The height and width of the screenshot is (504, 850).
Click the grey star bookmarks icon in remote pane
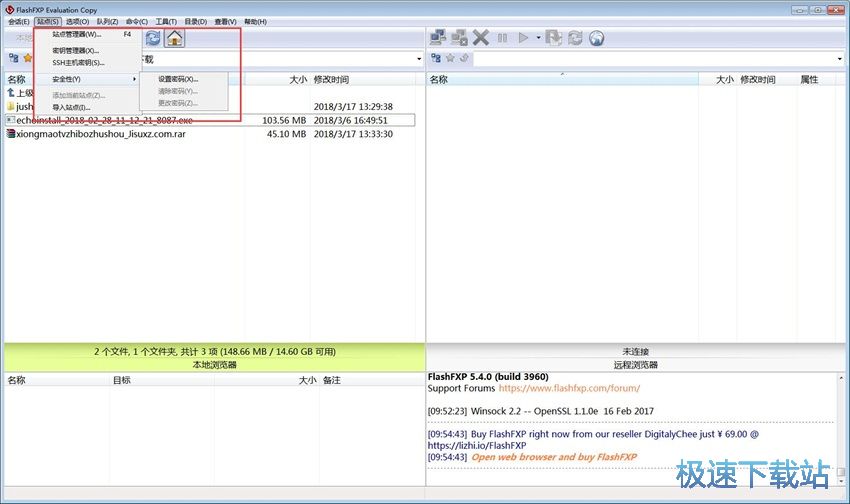(x=450, y=58)
